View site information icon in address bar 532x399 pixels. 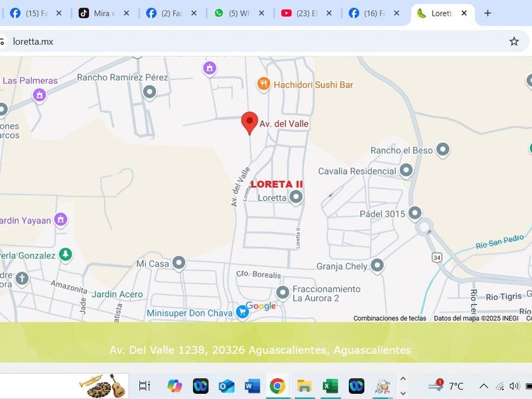tap(2, 42)
